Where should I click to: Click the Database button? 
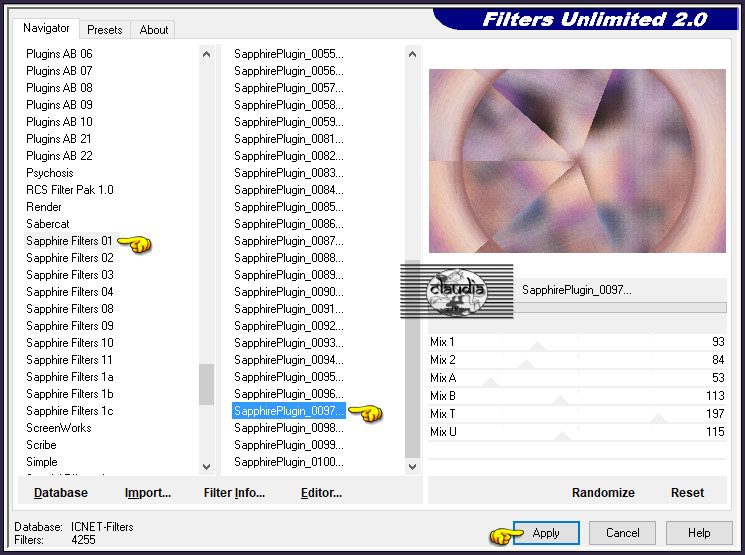click(x=61, y=493)
